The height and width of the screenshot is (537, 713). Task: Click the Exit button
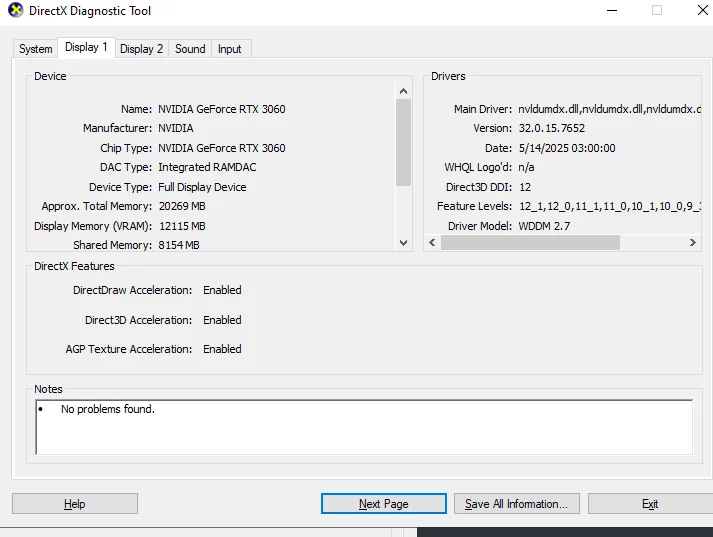[x=650, y=503]
